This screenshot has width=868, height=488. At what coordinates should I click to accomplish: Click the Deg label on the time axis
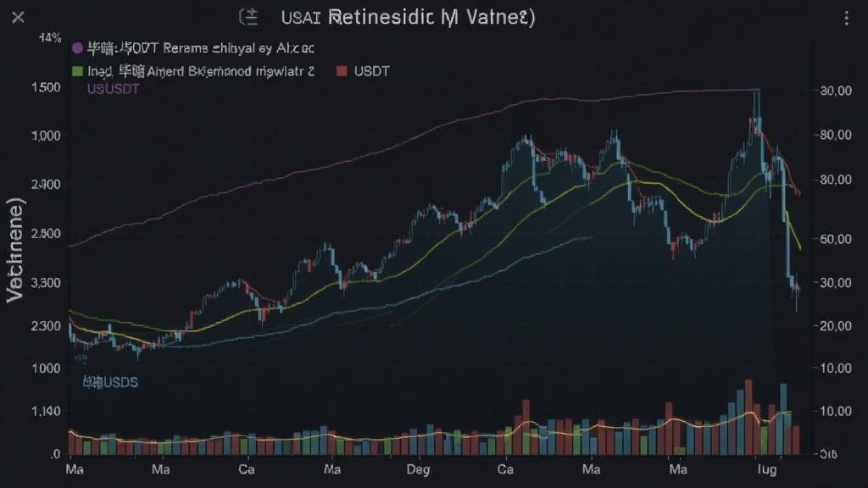(418, 469)
